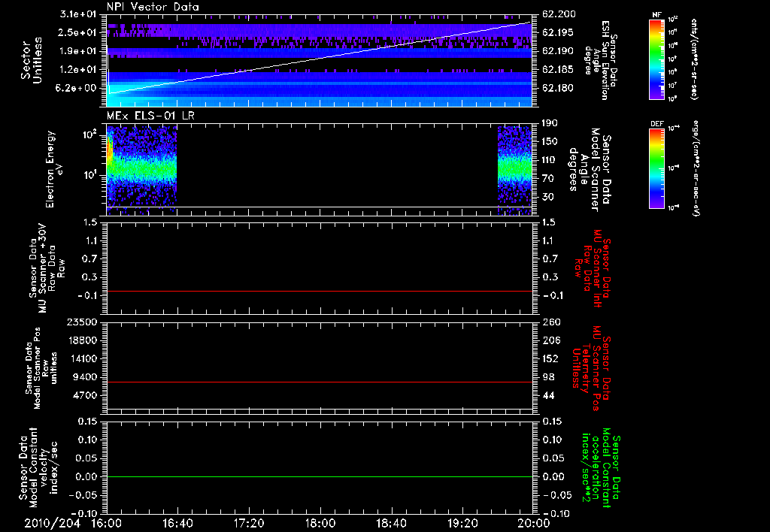
Task: Select the "MEx ELS-01 LR" panel title
Action: (x=150, y=116)
